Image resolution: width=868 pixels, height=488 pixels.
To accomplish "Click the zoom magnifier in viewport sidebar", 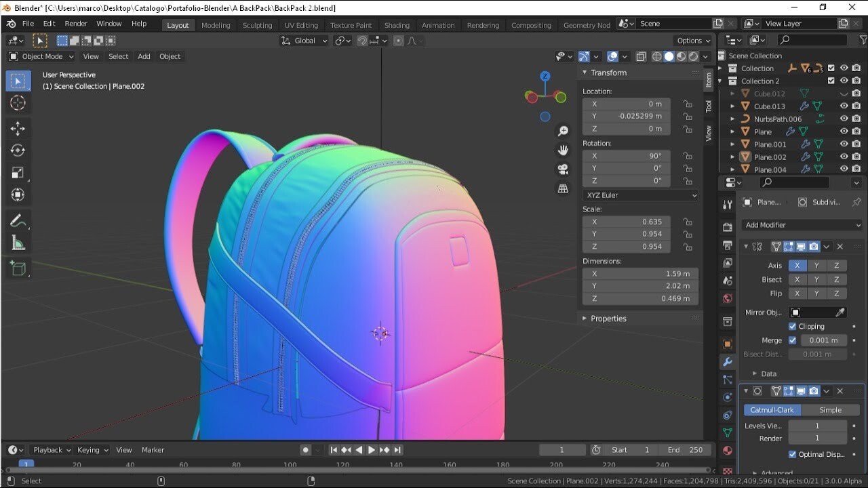I will pyautogui.click(x=563, y=131).
